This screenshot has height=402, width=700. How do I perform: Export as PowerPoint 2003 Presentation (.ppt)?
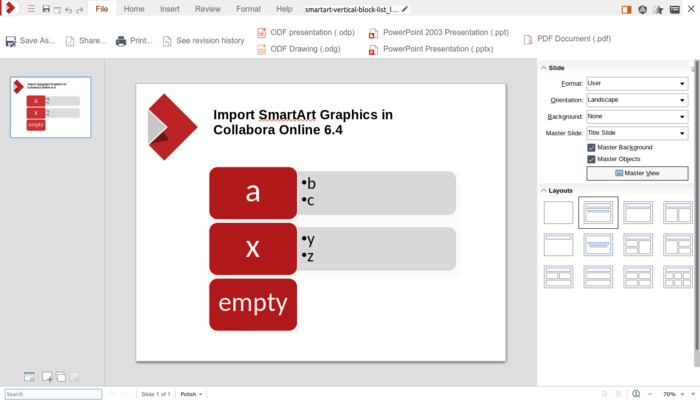439,33
